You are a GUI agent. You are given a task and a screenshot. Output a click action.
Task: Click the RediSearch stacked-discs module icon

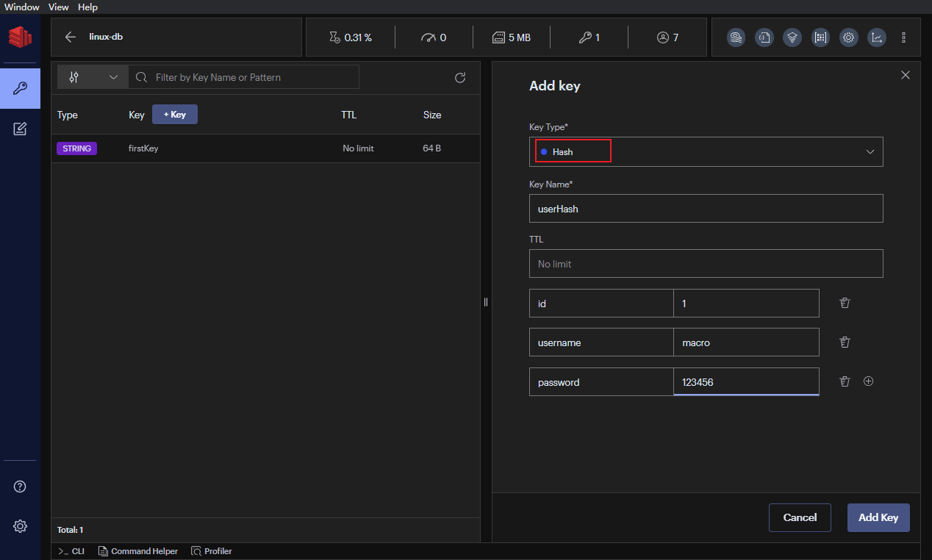coord(736,37)
